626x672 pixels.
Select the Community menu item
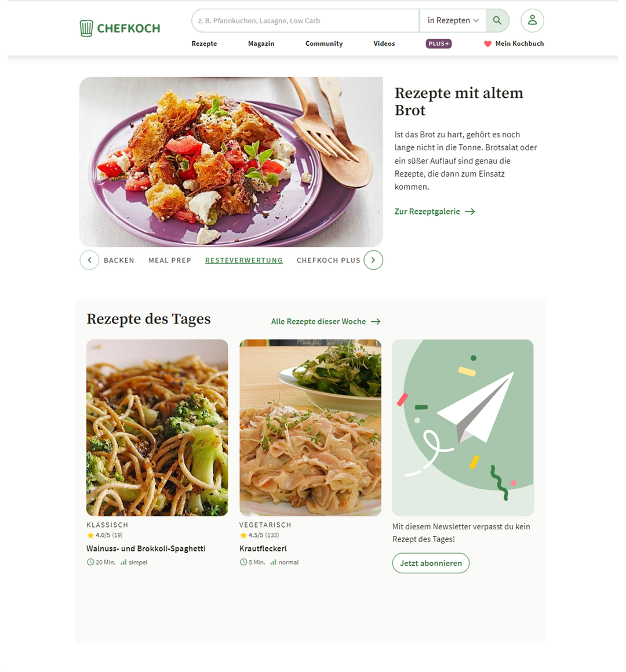(324, 43)
